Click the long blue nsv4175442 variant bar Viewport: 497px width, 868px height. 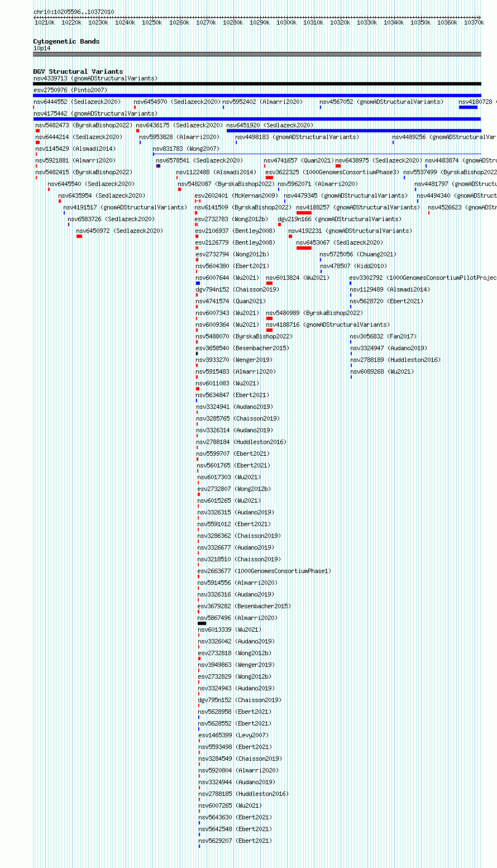tap(257, 119)
